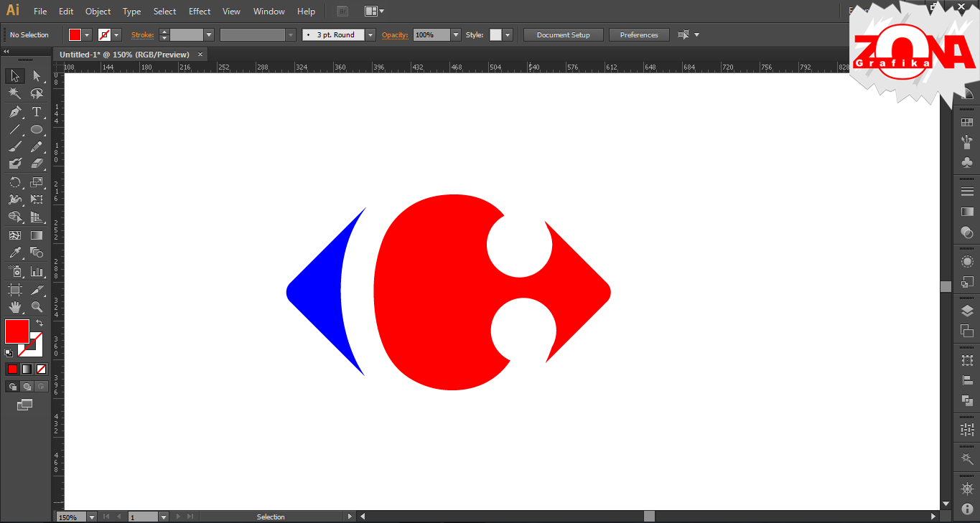Viewport: 980px width, 523px height.
Task: Select the Shape Builder tool
Action: click(x=15, y=217)
